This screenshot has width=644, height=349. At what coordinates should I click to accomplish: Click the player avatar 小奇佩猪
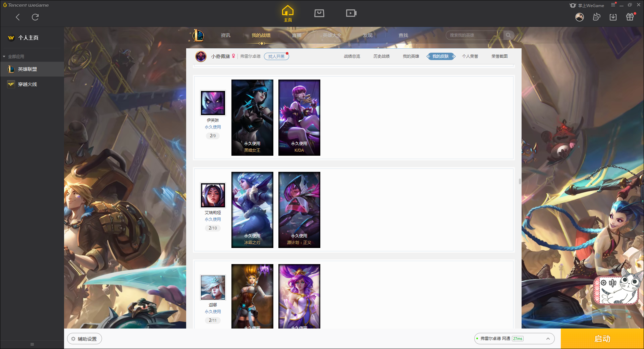(201, 56)
